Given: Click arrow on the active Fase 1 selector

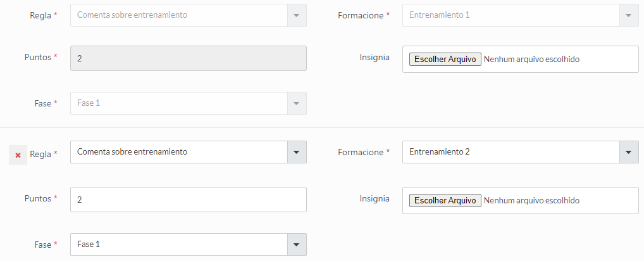Looking at the screenshot, I should [x=297, y=245].
